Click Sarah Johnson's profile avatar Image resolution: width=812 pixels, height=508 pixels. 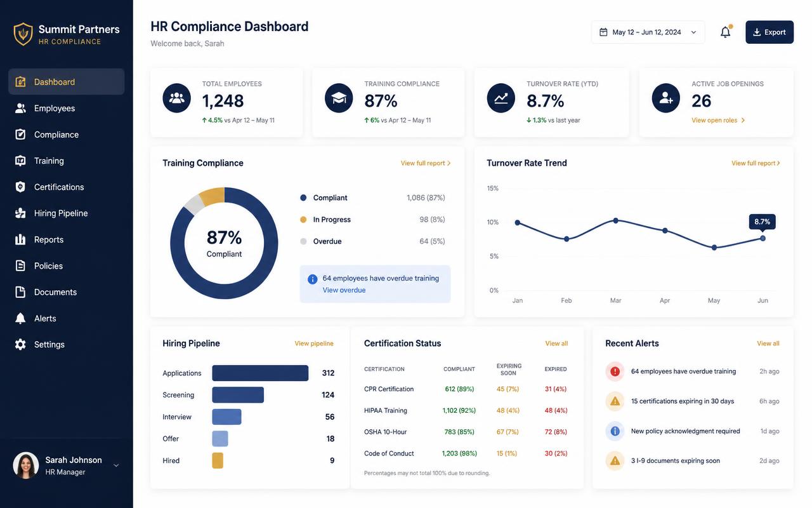click(26, 465)
